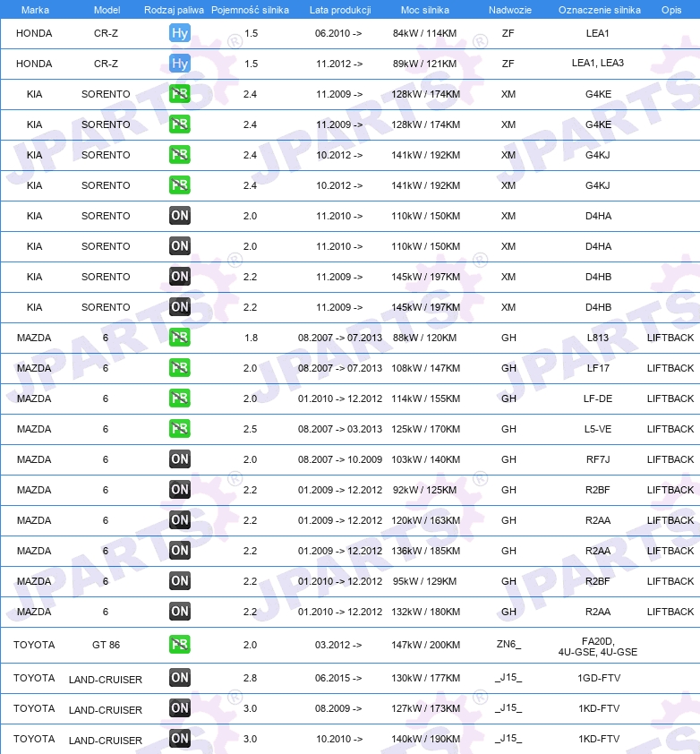This screenshot has height=754, width=700.
Task: Select the 114kW / 155KM power cell
Action: [x=425, y=398]
